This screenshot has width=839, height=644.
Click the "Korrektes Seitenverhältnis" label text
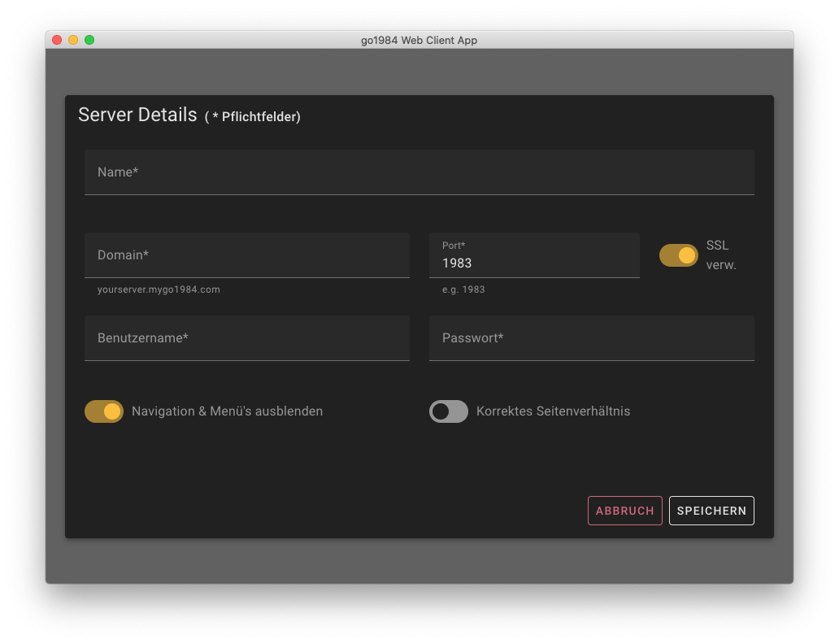click(x=553, y=411)
